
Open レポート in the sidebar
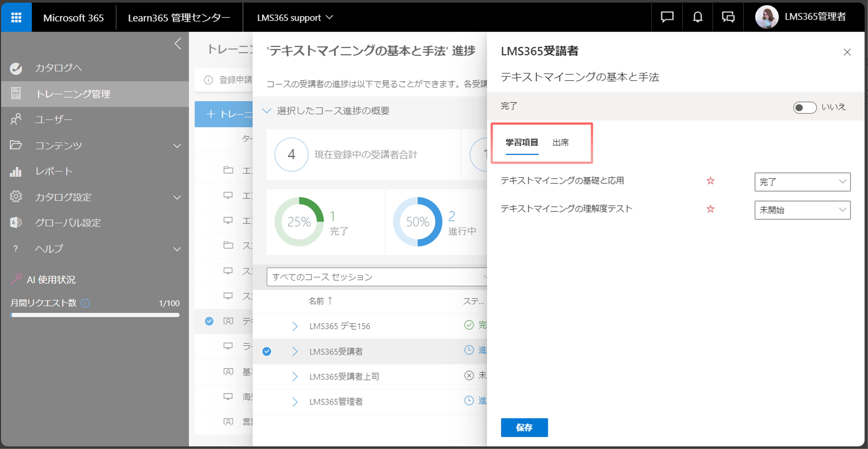pos(95,171)
